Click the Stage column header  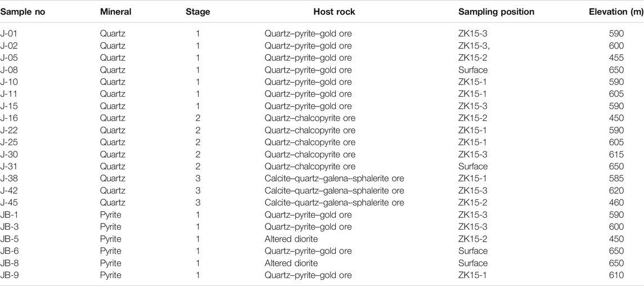click(x=198, y=12)
